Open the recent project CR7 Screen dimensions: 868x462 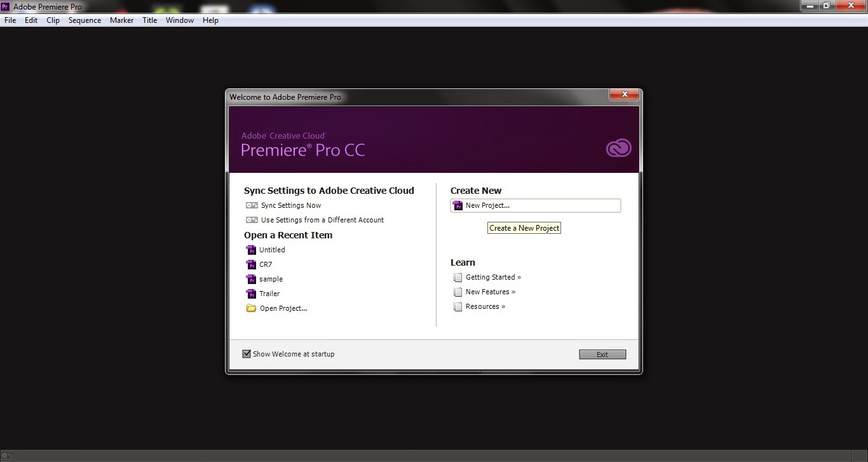[x=266, y=264]
